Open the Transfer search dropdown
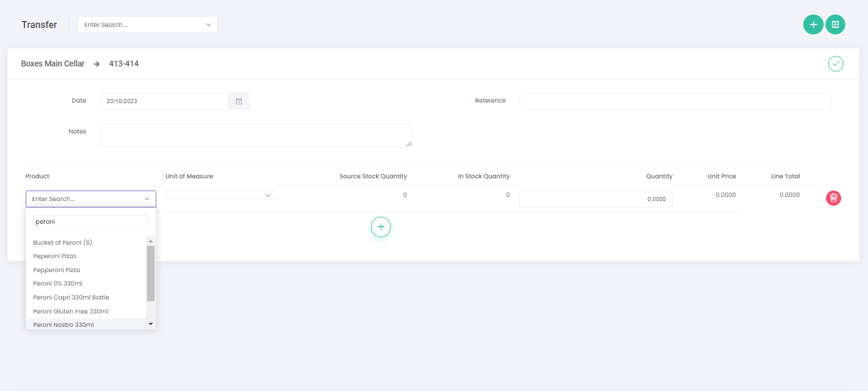Image resolution: width=868 pixels, height=391 pixels. point(147,24)
